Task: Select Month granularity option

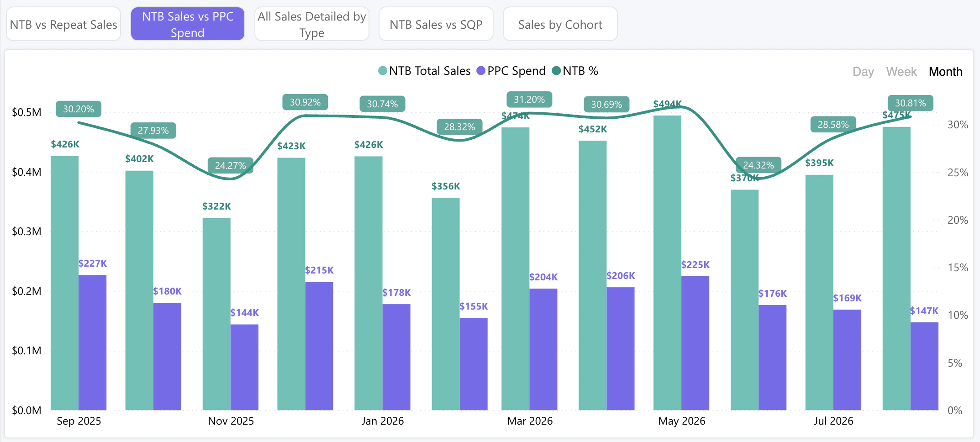Action: coord(945,72)
